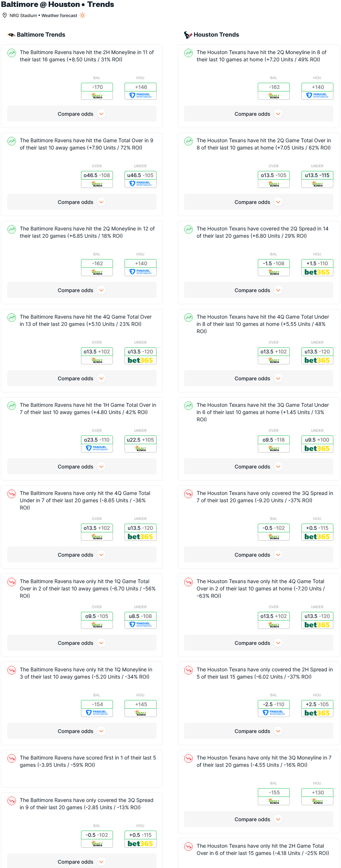Select the o46.5 -108 over odds

click(x=97, y=175)
